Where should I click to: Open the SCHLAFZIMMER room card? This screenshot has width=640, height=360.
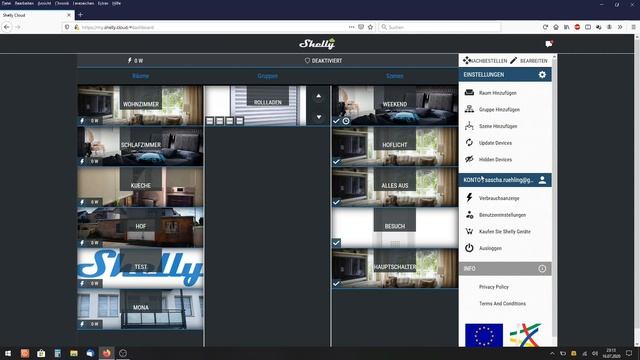coord(140,146)
